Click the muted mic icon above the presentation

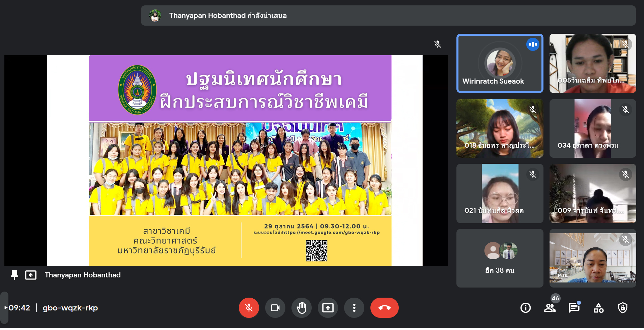coord(438,44)
